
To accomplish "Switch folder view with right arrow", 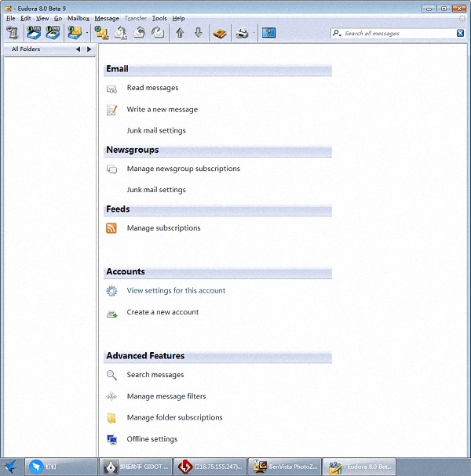I will coord(89,49).
